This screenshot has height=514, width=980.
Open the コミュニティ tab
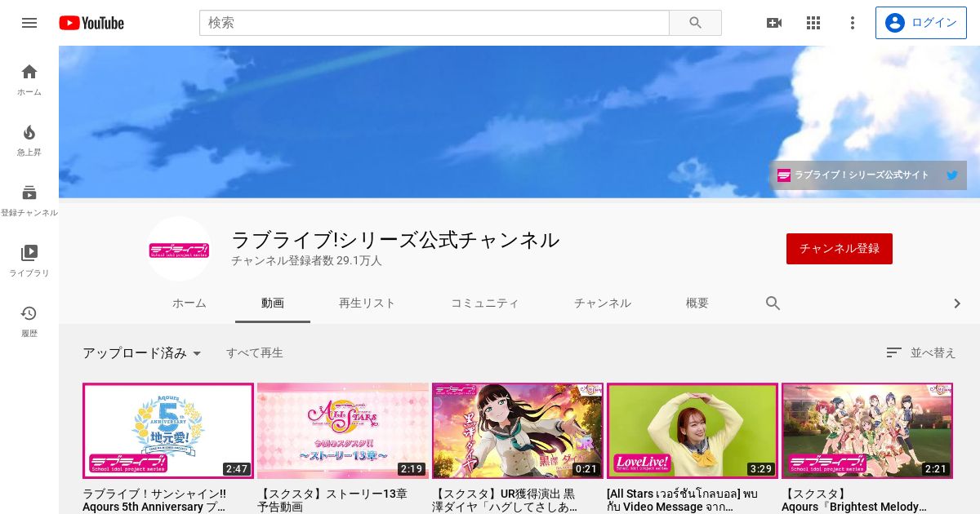tap(485, 304)
